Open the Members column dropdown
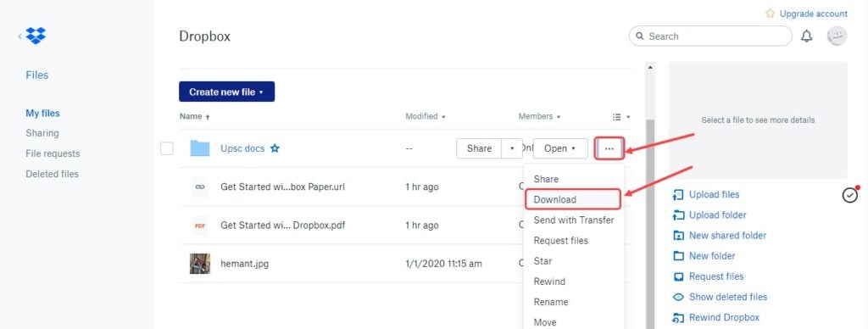This screenshot has width=868, height=329. tap(540, 116)
